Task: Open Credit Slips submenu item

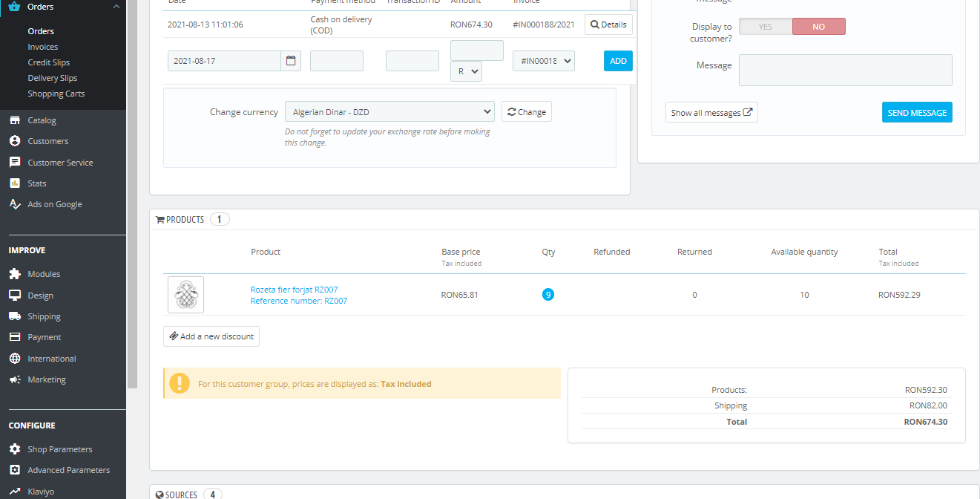Action: 49,62
